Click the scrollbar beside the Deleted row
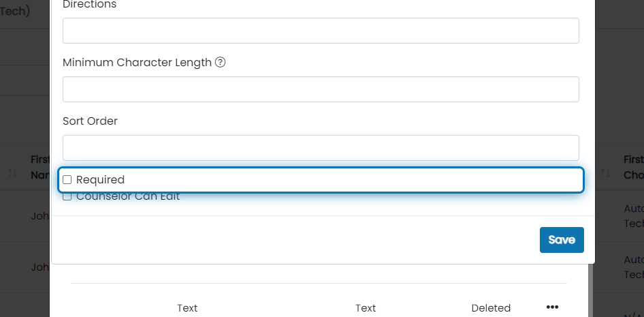Screen dimensions: 644x317 pyautogui.click(x=591, y=290)
